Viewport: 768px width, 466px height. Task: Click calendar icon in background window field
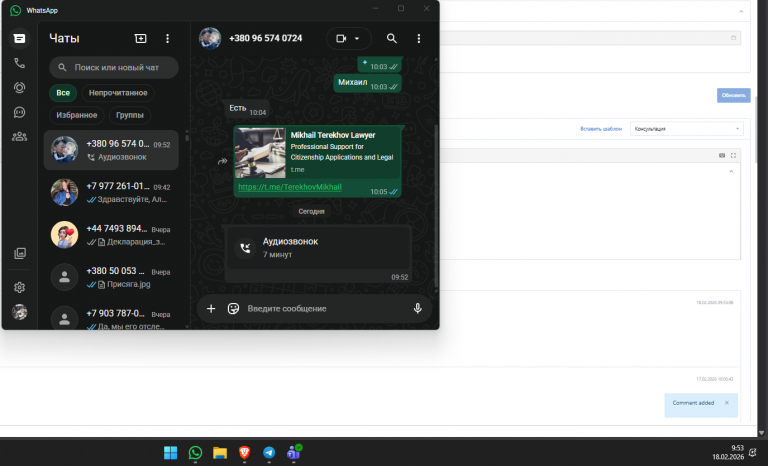coord(733,38)
